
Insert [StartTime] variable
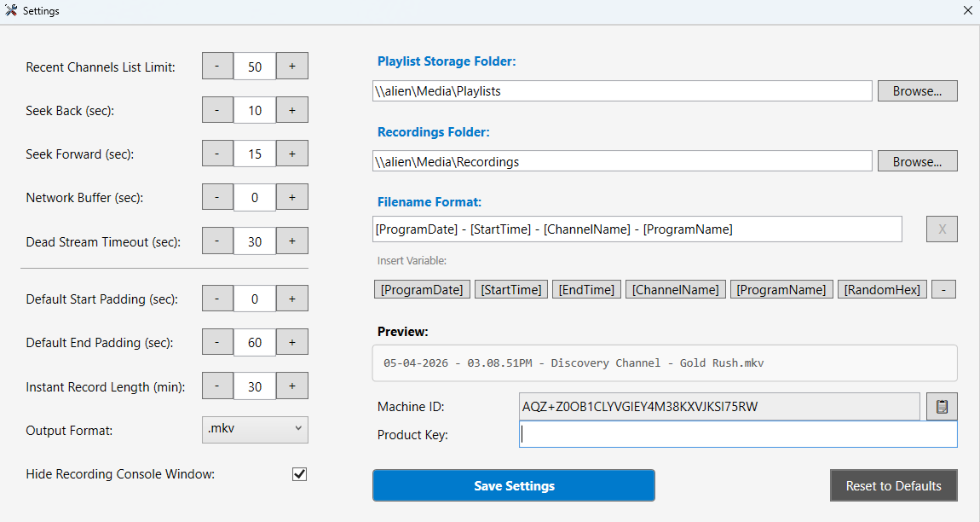(511, 290)
